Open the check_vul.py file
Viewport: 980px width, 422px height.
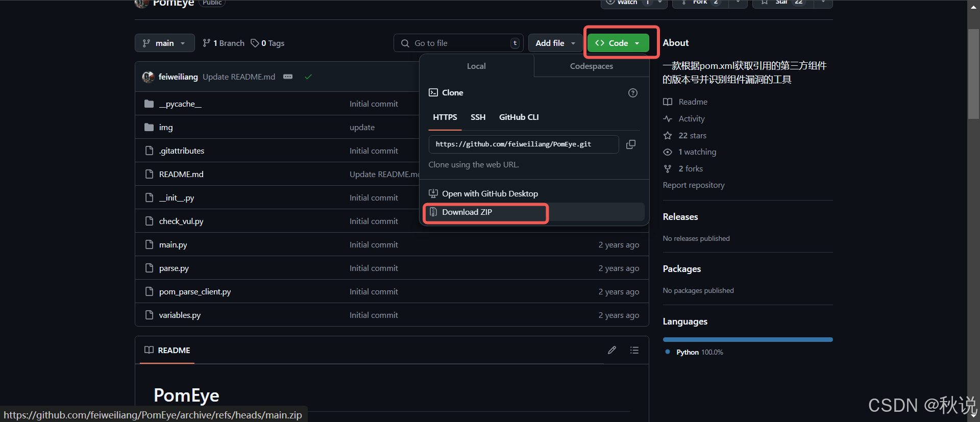click(181, 221)
